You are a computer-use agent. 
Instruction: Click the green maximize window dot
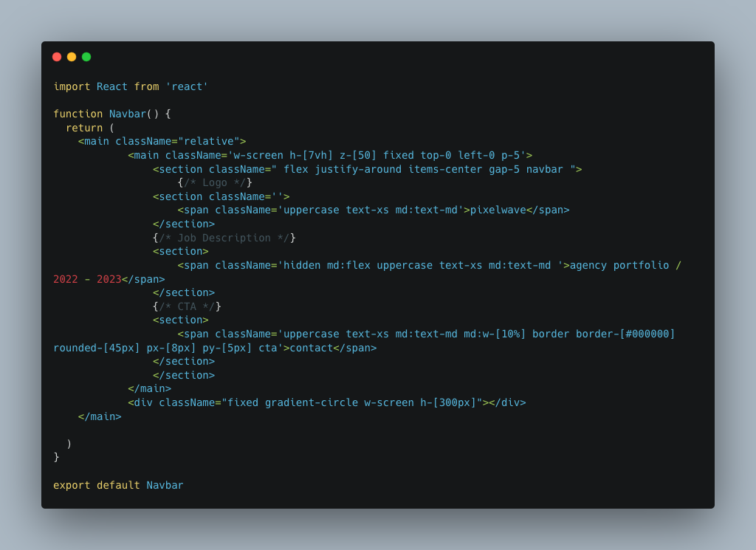(x=86, y=57)
